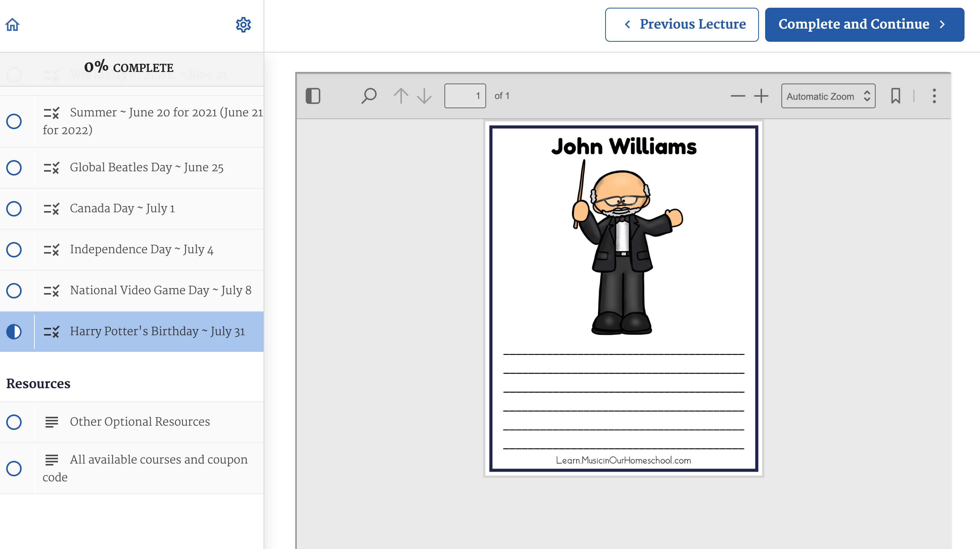Zoom in with the plus icon
This screenshot has height=549, width=980.
click(761, 96)
